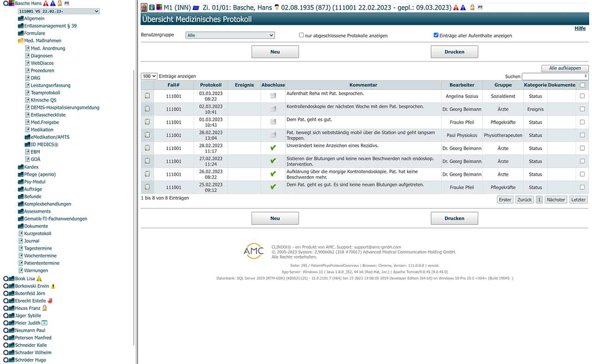
Task: Open the Hilfe link
Action: [580, 28]
